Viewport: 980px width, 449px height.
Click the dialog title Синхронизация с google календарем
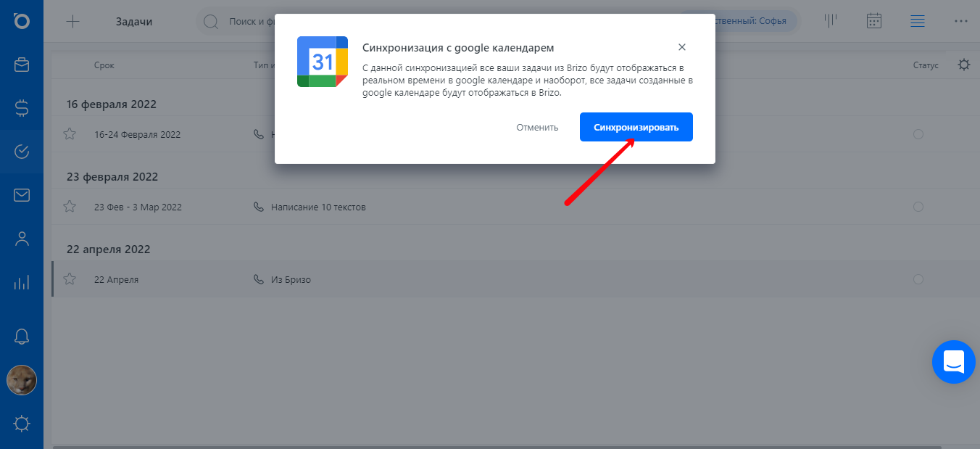pyautogui.click(x=458, y=47)
